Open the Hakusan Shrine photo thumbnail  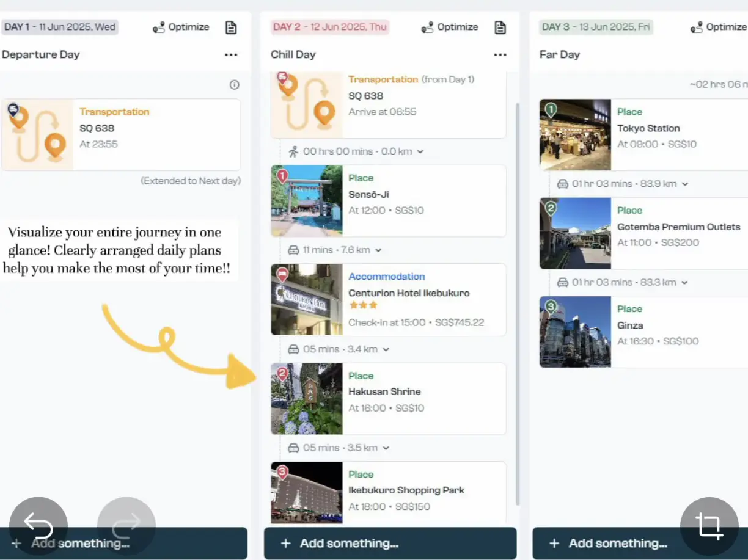tap(307, 399)
